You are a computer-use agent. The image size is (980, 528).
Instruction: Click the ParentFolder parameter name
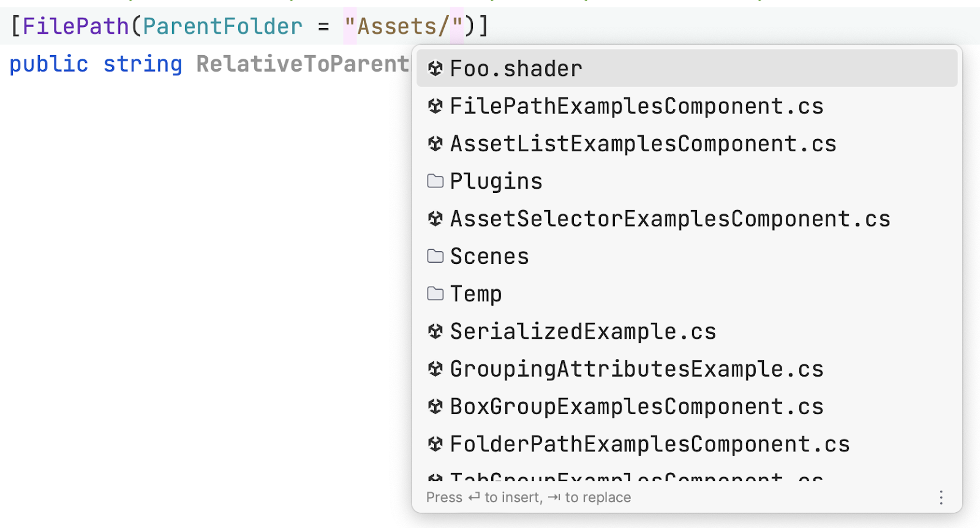pyautogui.click(x=222, y=26)
